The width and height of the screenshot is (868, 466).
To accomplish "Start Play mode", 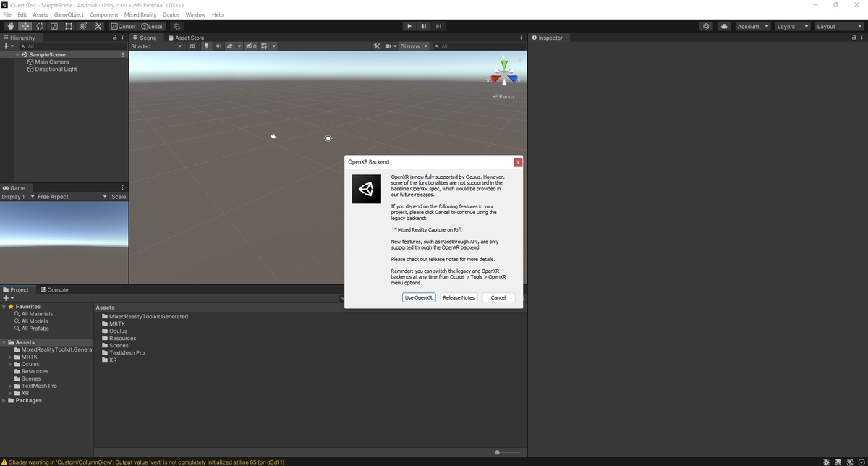I will coord(409,26).
